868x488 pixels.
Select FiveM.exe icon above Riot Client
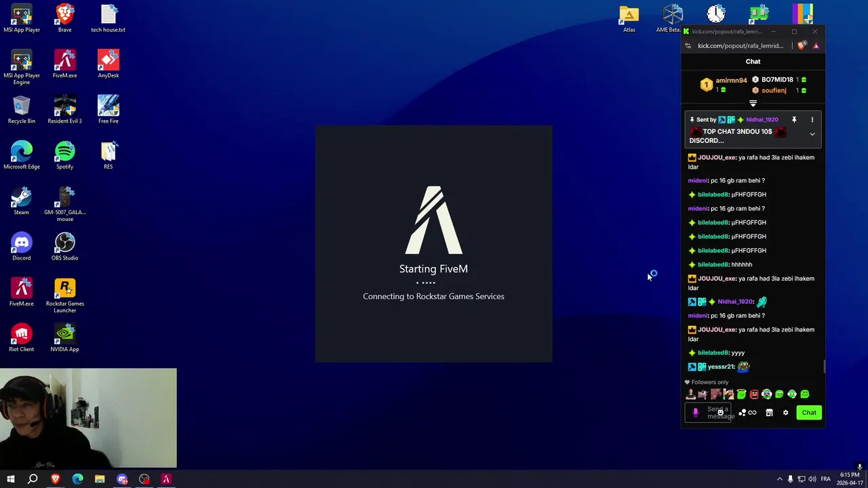coord(22,291)
